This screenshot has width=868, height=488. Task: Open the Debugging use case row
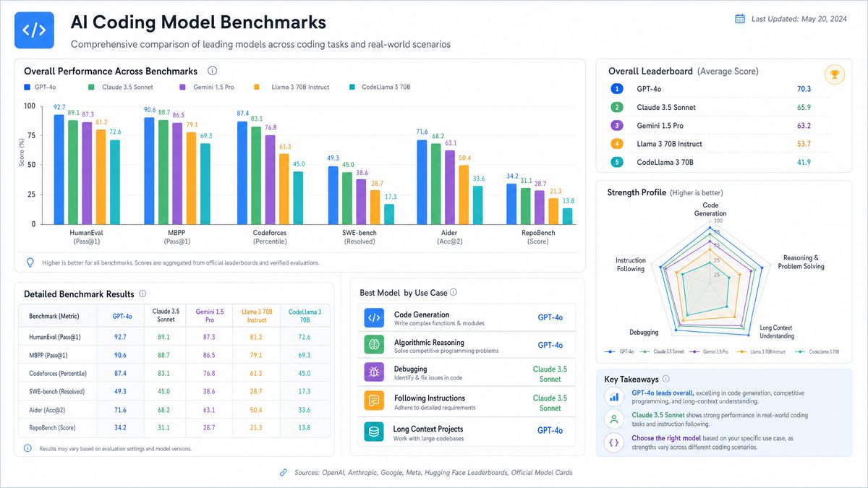(x=467, y=373)
